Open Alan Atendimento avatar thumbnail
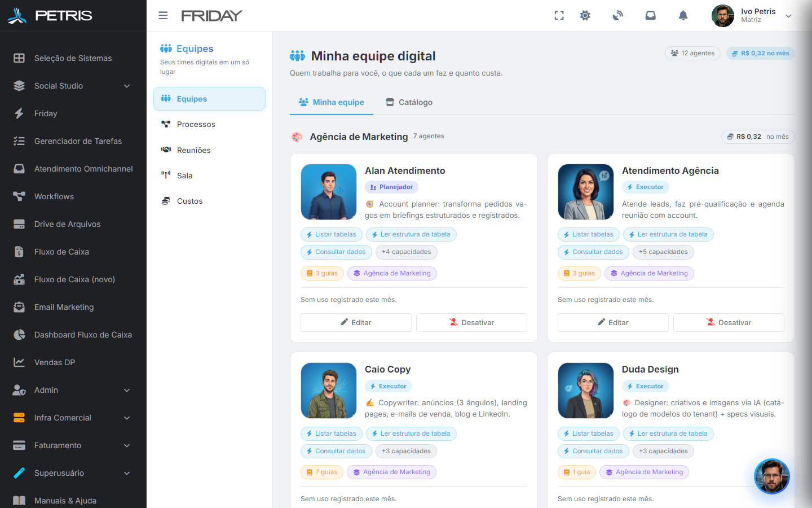The width and height of the screenshot is (812, 508). pos(329,192)
